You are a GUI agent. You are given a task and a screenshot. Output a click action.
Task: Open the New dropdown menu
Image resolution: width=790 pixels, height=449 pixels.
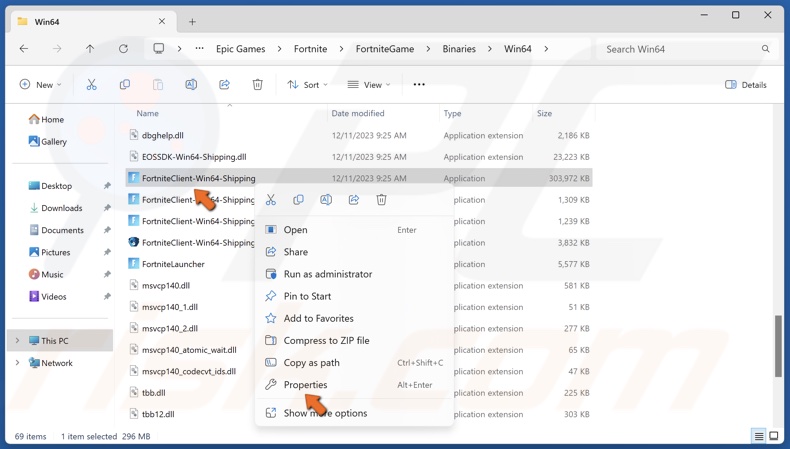point(40,85)
